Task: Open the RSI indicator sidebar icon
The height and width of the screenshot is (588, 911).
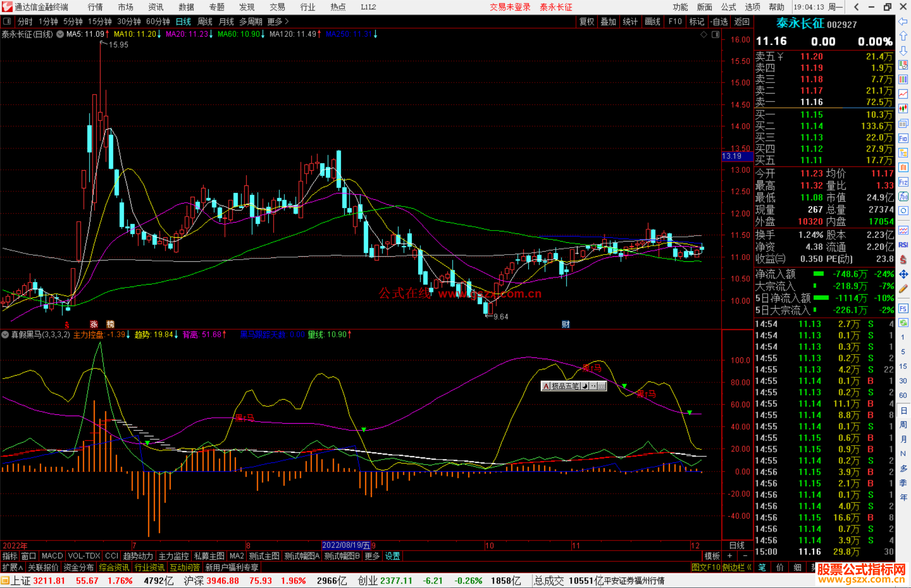Action: tap(903, 245)
